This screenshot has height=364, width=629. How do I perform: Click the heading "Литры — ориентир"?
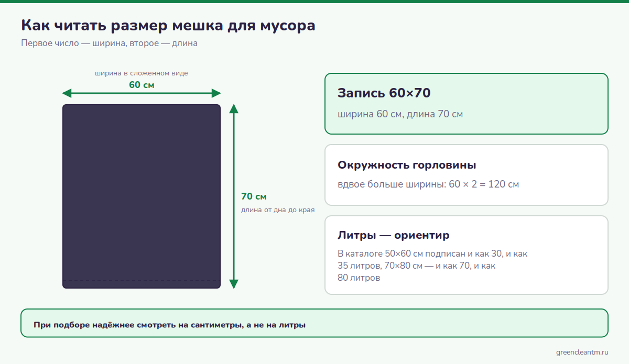tap(394, 235)
